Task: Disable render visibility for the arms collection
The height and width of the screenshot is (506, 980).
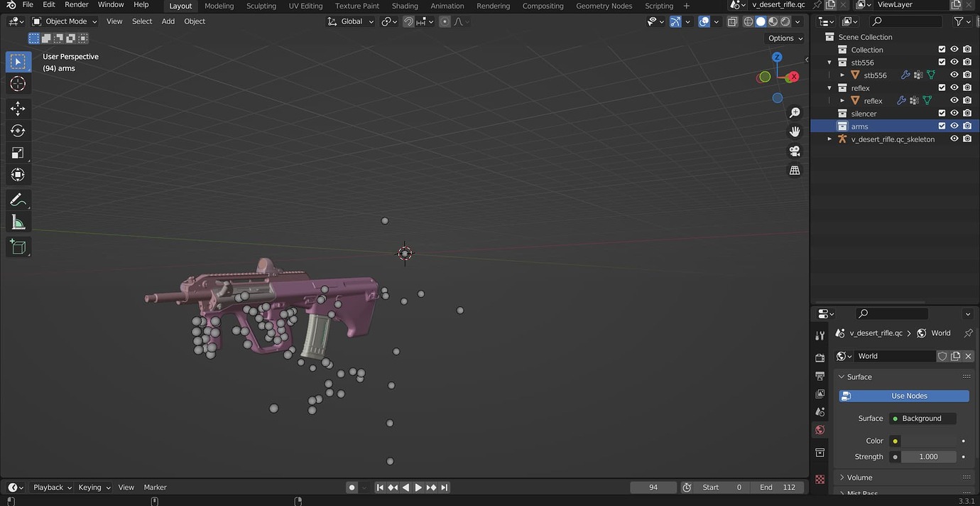Action: [x=967, y=126]
